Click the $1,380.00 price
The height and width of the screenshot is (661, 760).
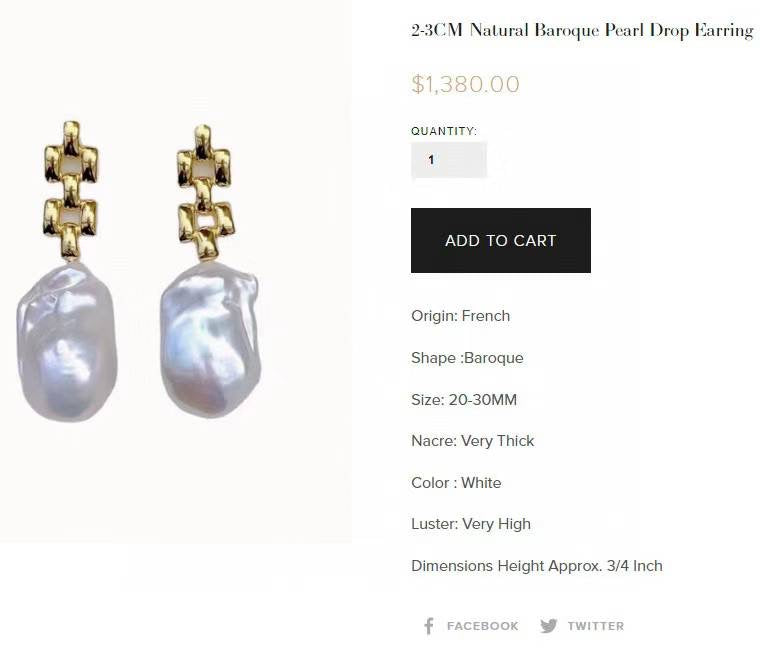click(465, 84)
